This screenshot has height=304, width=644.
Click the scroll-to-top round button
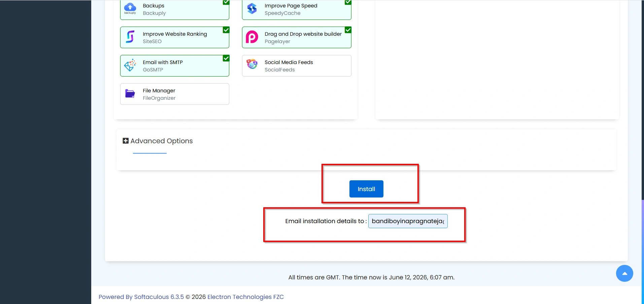click(624, 273)
